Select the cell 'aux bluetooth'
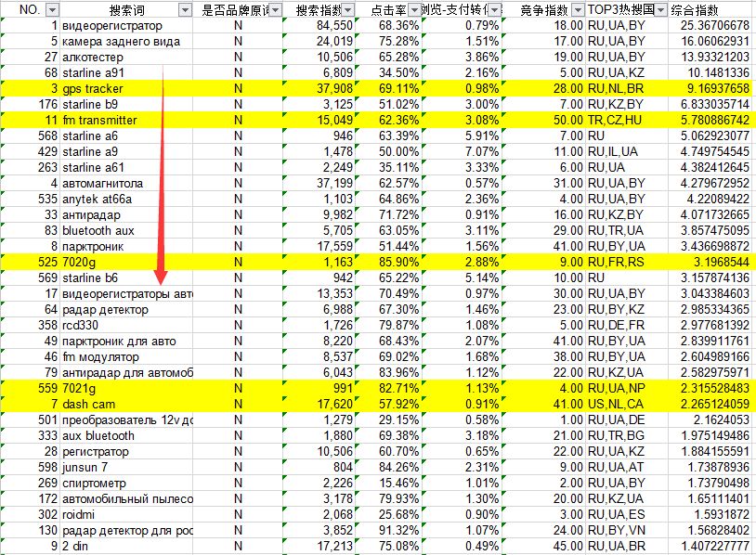This screenshot has width=756, height=555. pos(126,436)
